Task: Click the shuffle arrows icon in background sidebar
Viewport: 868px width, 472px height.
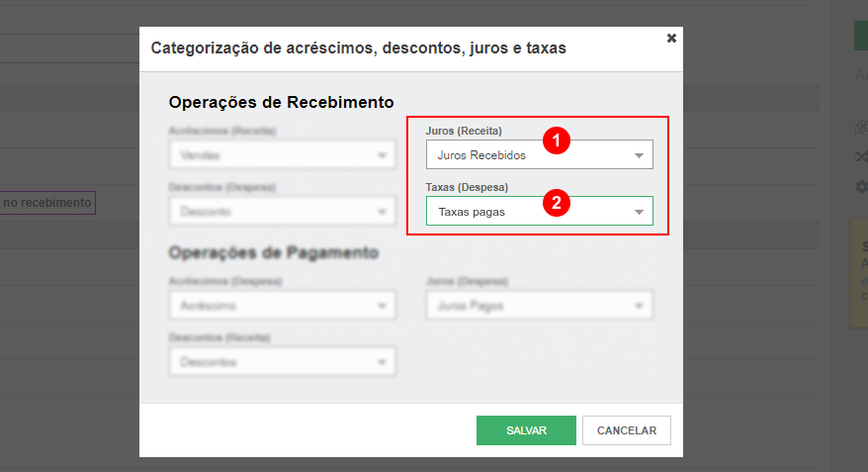Action: [861, 156]
